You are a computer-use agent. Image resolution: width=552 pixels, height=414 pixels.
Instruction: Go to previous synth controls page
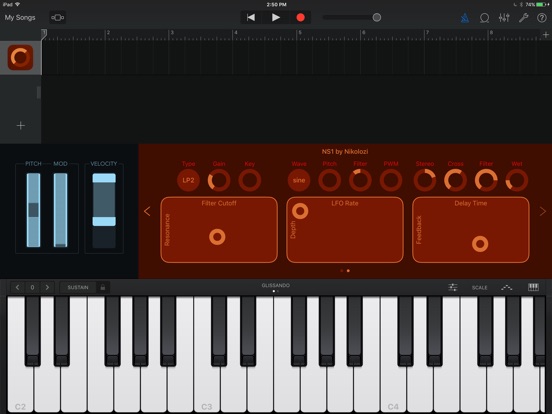point(147,211)
